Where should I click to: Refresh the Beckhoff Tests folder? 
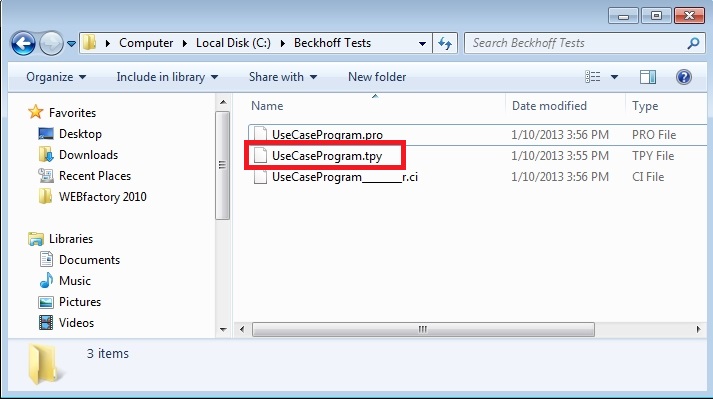[445, 43]
